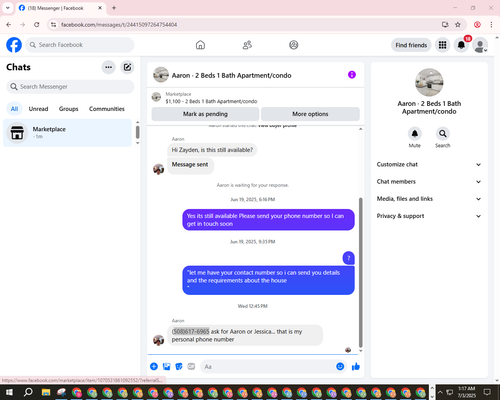Open the account avatar menu
Screen dimensions: 500x400
coord(480,45)
